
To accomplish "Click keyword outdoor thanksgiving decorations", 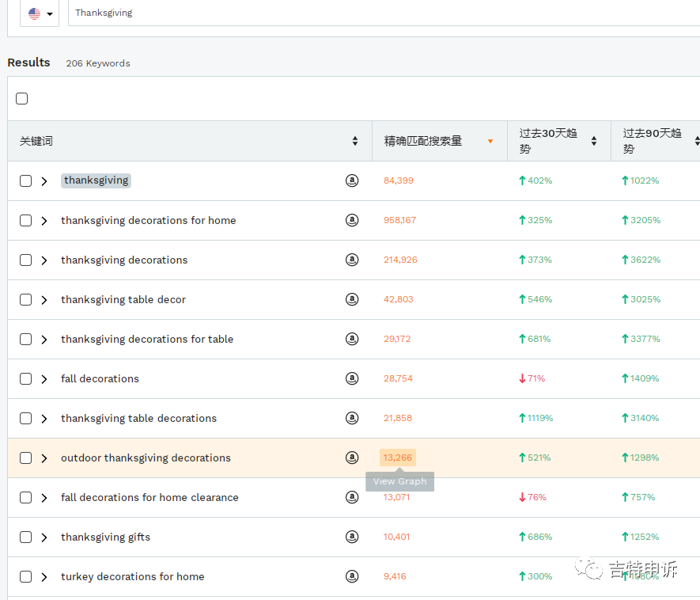I will [x=146, y=458].
